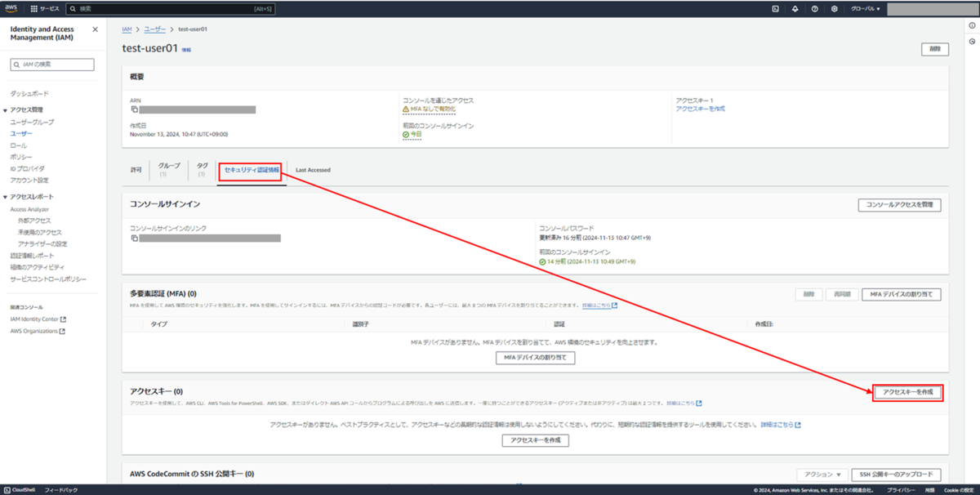Image resolution: width=980 pixels, height=495 pixels.
Task: Click 詳細はこちら link in access key description
Action: (684, 403)
